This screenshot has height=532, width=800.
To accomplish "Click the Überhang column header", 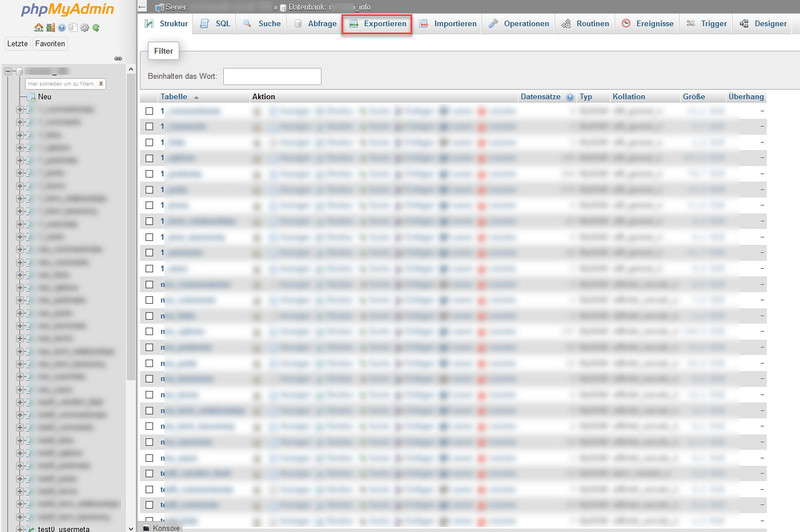I will point(746,97).
